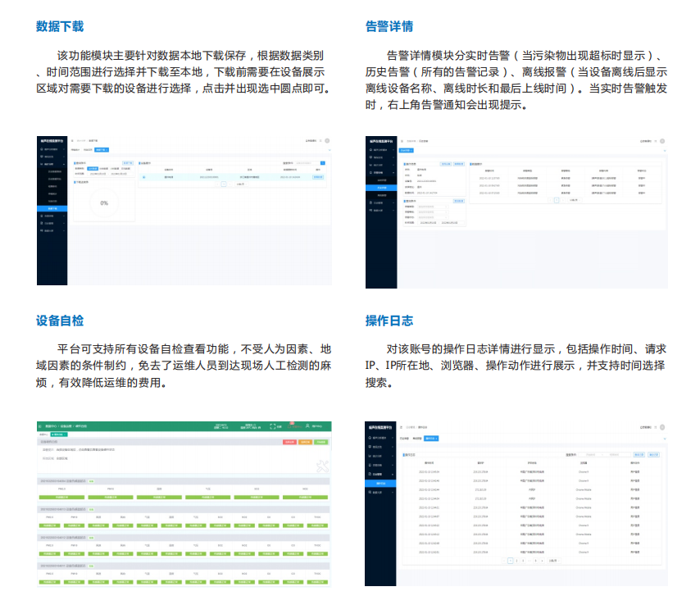This screenshot has width=700, height=605.
Task: Click the start date field in download query conditions
Action: pyautogui.click(x=98, y=173)
